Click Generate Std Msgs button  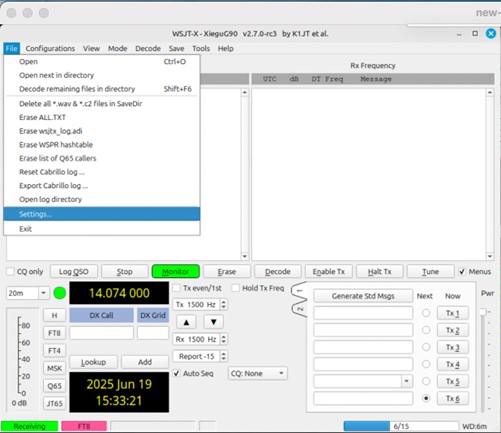click(x=363, y=296)
